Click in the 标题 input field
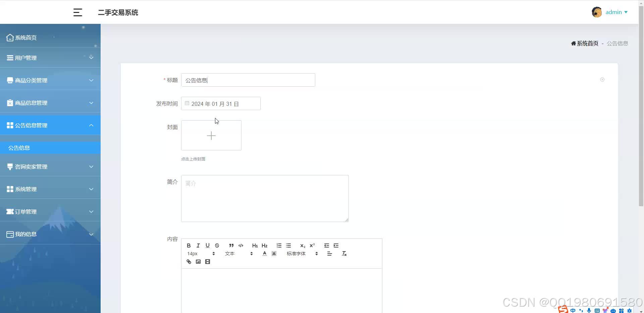This screenshot has width=644, height=313. [248, 80]
